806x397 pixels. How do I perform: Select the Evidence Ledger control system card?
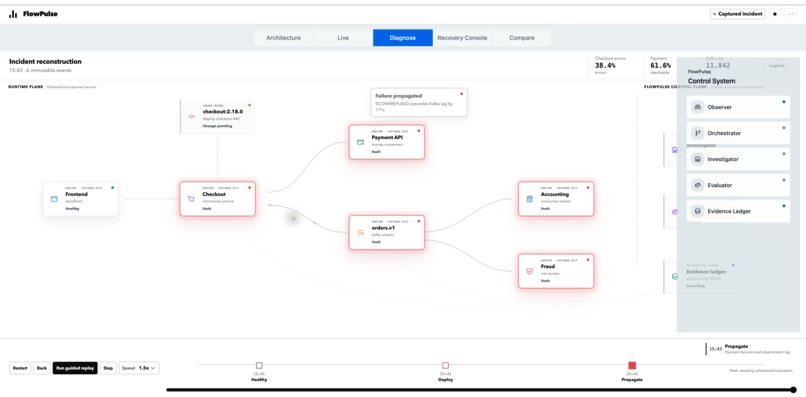click(738, 211)
